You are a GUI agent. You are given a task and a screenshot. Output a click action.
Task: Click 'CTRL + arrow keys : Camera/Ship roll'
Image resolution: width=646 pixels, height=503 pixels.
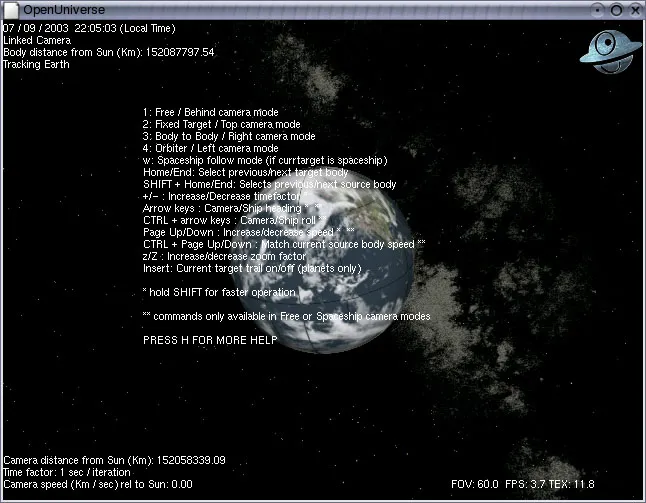(234, 220)
